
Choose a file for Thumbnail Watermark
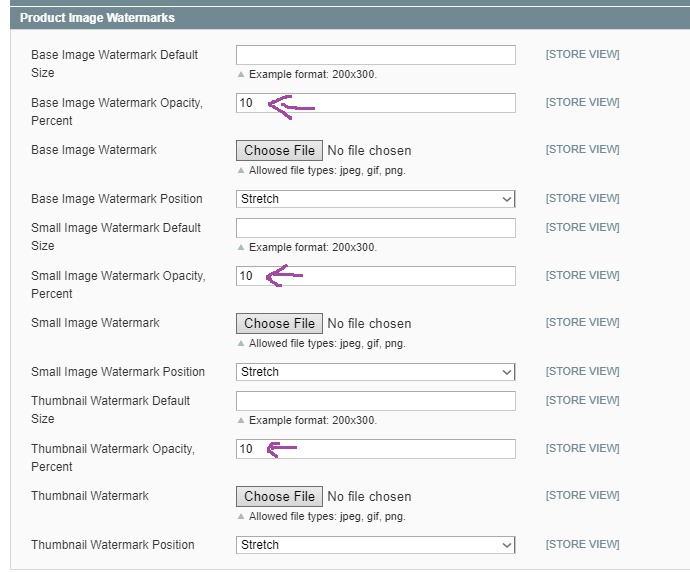coord(279,497)
